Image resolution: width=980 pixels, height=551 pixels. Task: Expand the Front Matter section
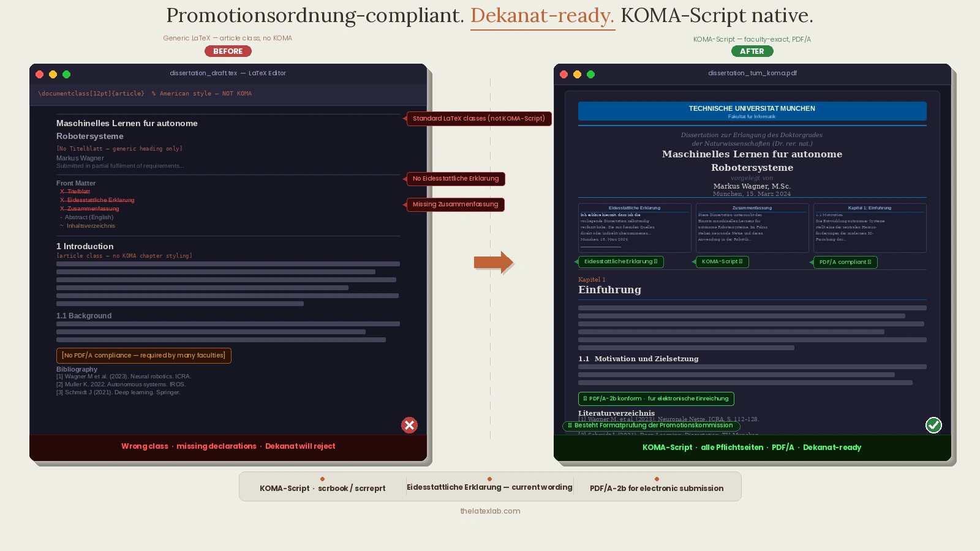coord(76,183)
